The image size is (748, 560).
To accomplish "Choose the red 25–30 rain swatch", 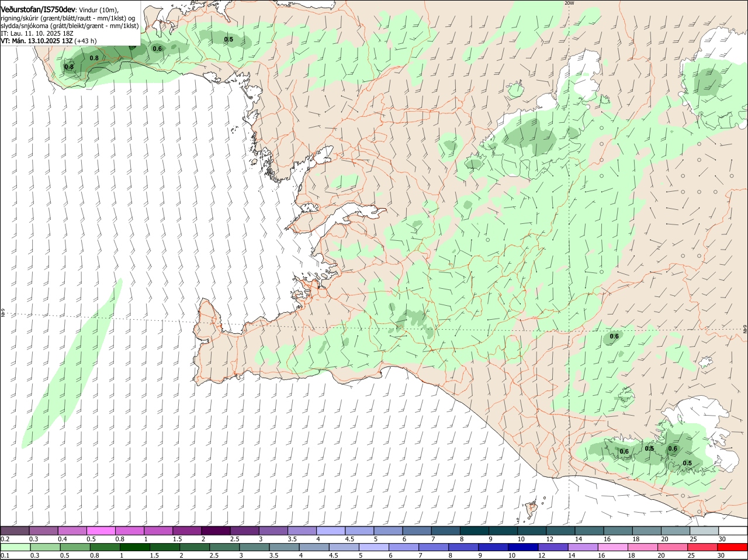I will point(703,547).
